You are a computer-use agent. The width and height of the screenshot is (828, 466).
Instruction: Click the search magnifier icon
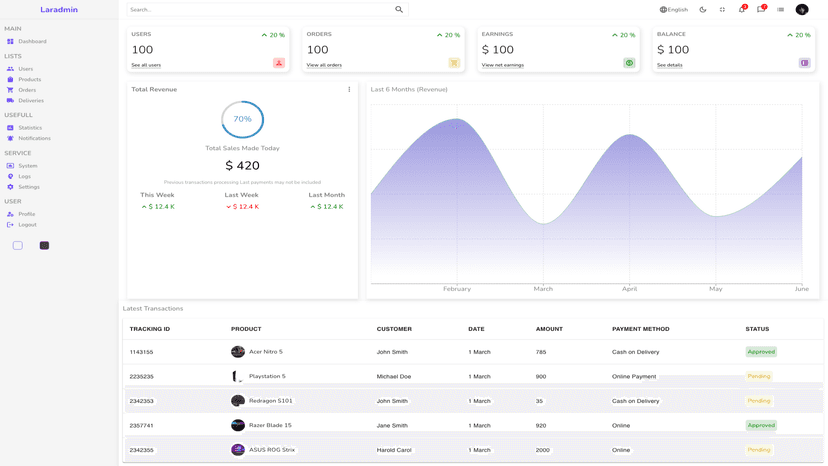pyautogui.click(x=399, y=10)
